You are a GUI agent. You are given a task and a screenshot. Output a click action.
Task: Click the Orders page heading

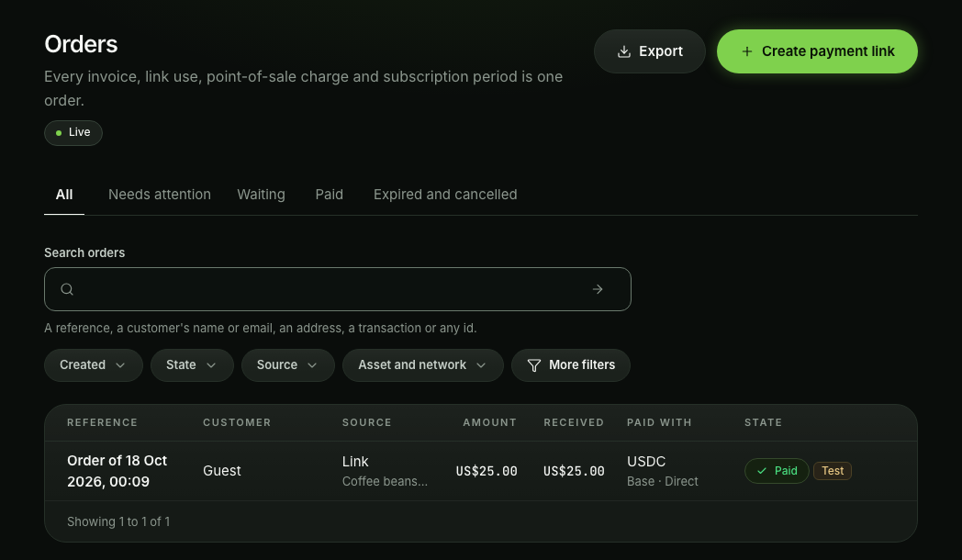pyautogui.click(x=81, y=44)
